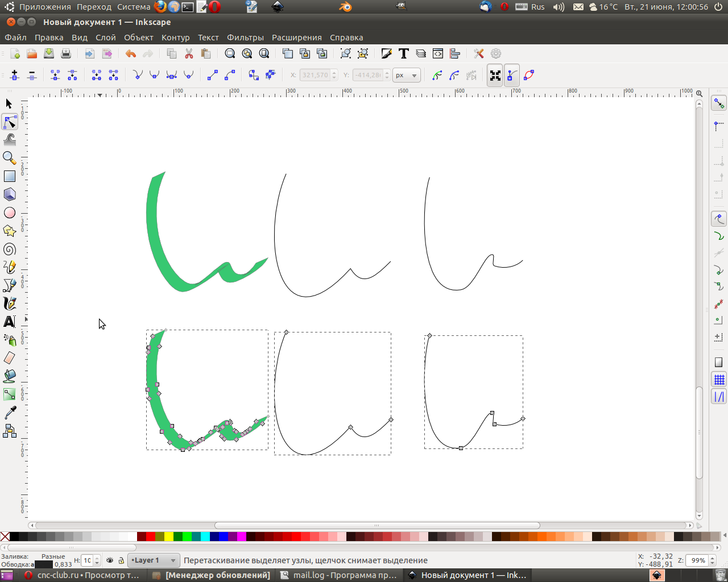Open the Фильтры menu
The image size is (728, 582).
pos(245,38)
